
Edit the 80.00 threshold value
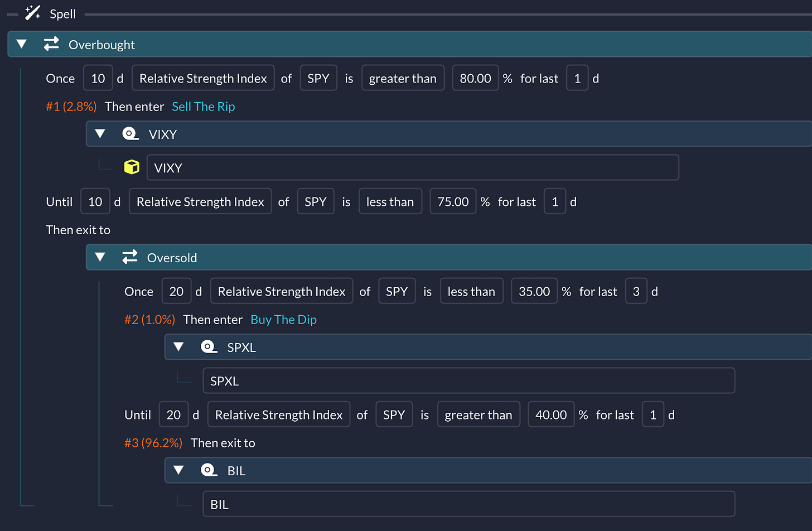(475, 78)
